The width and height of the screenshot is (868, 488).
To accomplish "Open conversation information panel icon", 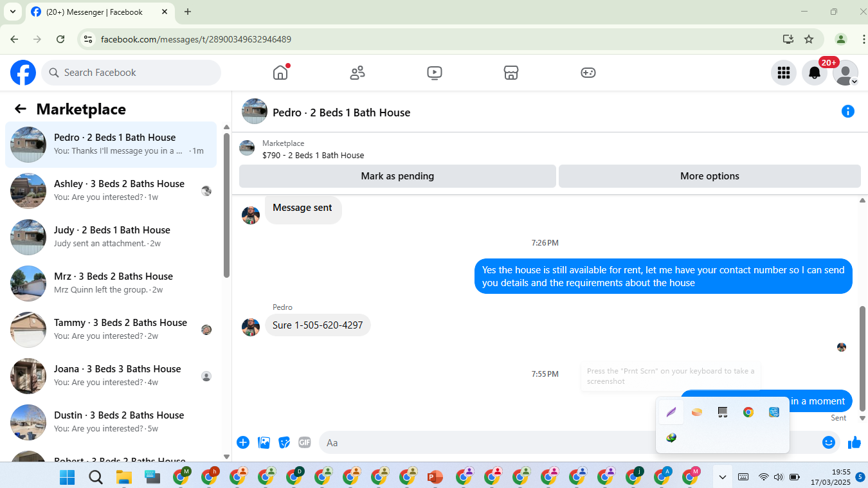I will pyautogui.click(x=848, y=112).
